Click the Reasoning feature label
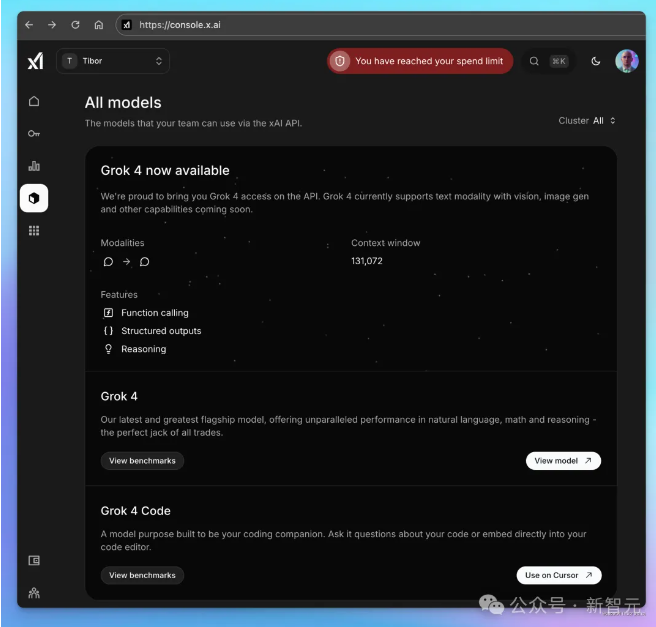 pos(144,349)
